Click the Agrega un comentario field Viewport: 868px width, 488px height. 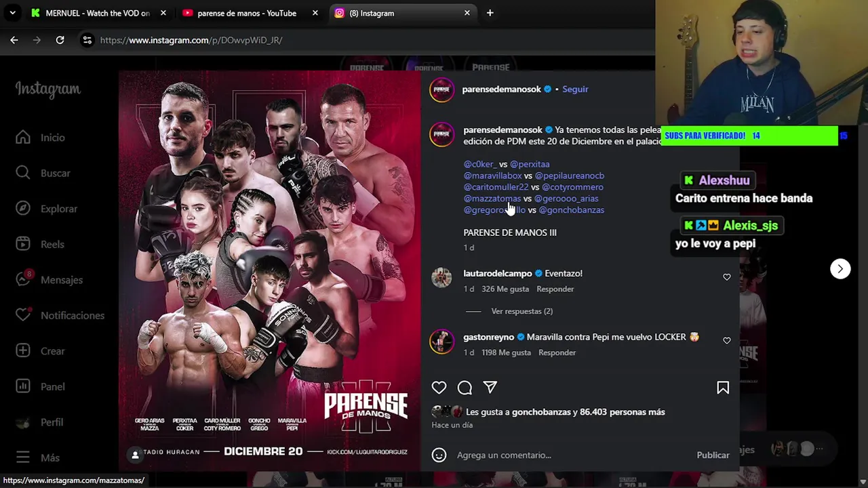tap(572, 455)
